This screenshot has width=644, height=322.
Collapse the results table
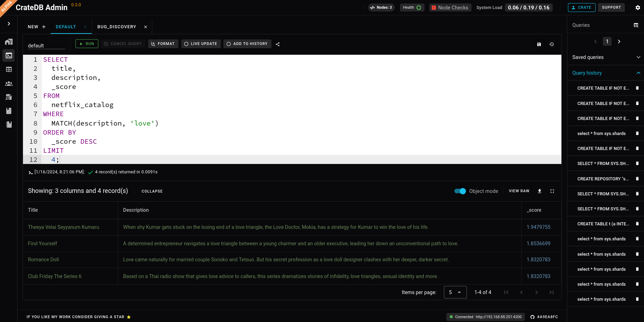(152, 191)
